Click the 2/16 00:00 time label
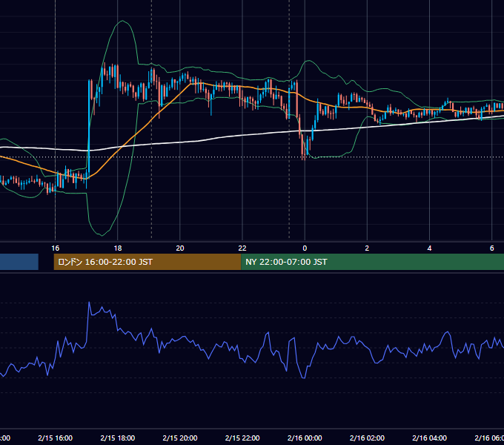Screen dimensions: 504x445 [x=305, y=438]
